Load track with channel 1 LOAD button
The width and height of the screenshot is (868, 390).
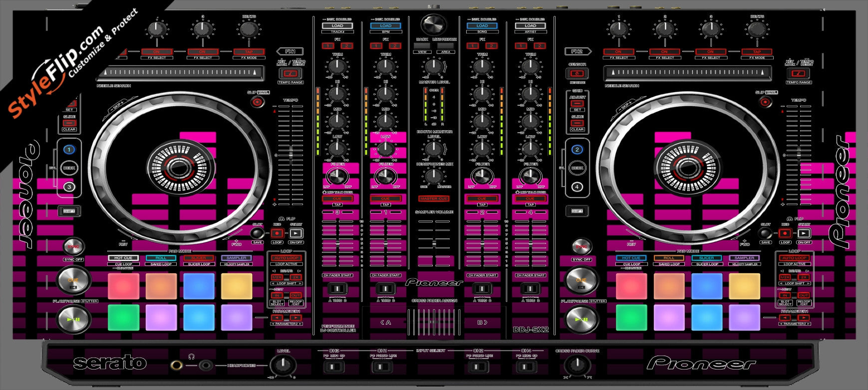coord(386,26)
